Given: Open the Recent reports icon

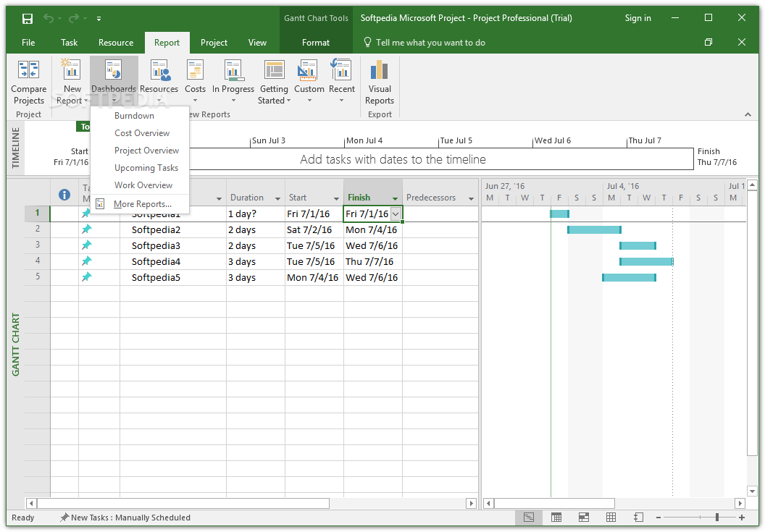Looking at the screenshot, I should click(341, 69).
